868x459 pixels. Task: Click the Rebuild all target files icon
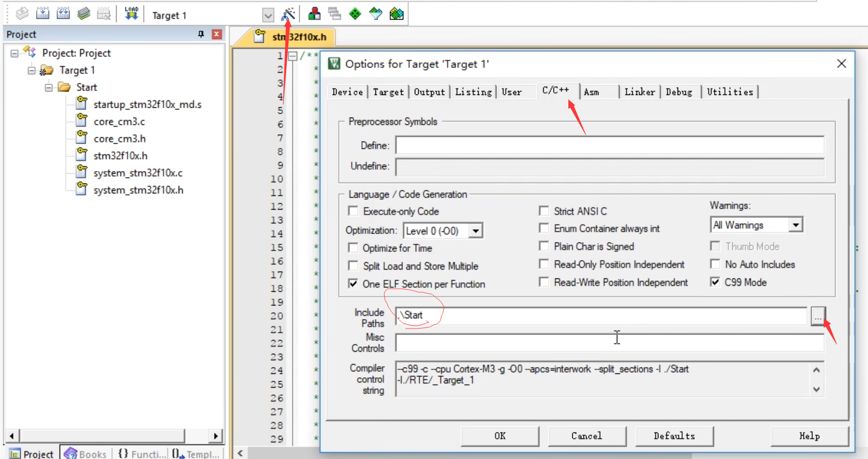pos(63,13)
